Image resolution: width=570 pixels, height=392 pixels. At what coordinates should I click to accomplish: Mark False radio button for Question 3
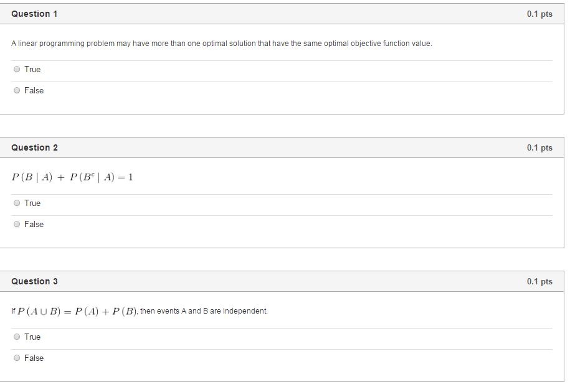[17, 358]
